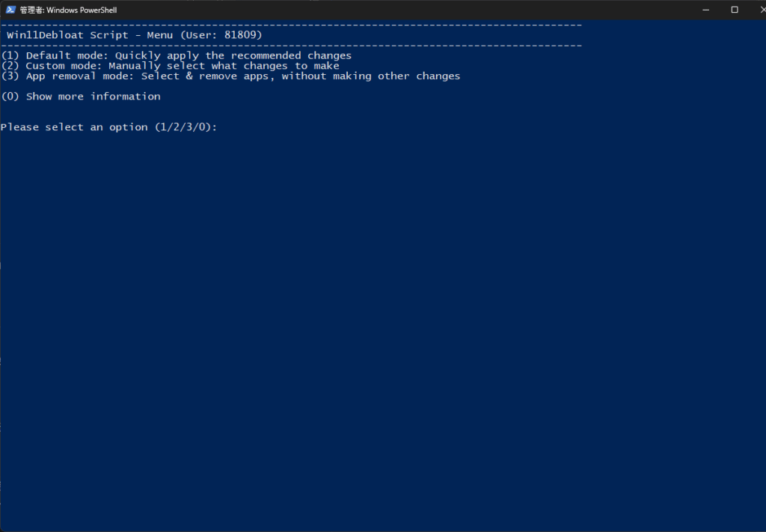Image resolution: width=766 pixels, height=532 pixels.
Task: Place cursor after the "(1/2/3/0):" prompt colon
Action: (x=221, y=127)
